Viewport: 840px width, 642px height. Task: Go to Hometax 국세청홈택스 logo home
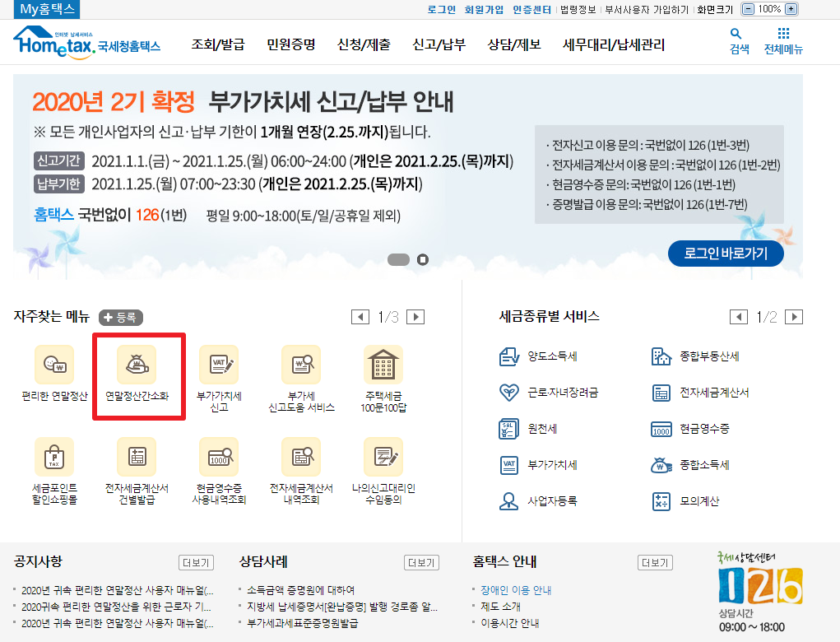point(86,42)
